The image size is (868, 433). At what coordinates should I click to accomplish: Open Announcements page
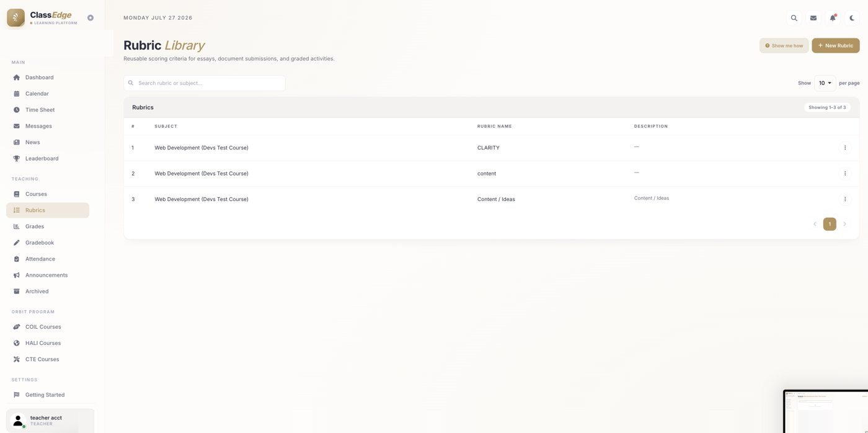coord(48,275)
